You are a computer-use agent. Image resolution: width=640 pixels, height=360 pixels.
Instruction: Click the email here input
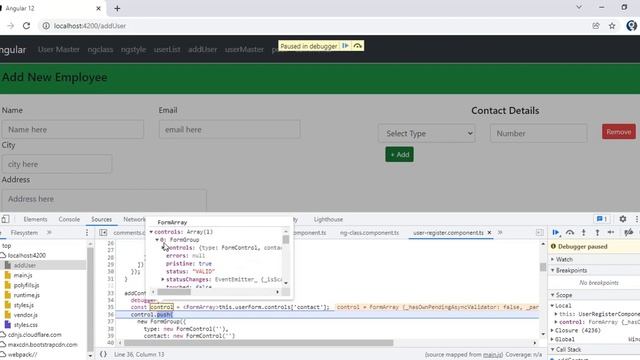[x=229, y=129]
